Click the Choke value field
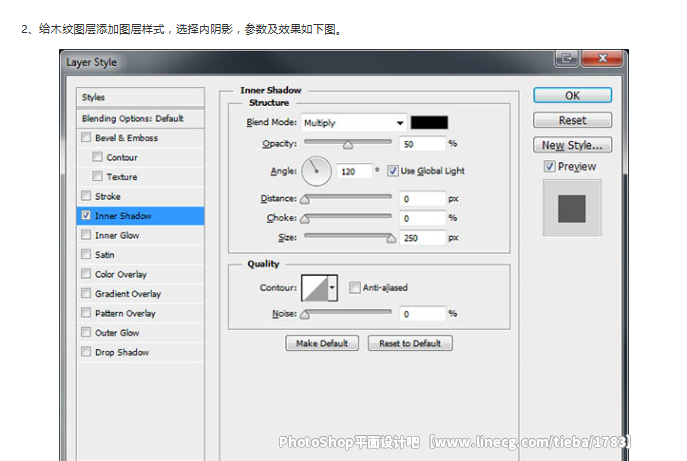The height and width of the screenshot is (461, 687). [422, 218]
